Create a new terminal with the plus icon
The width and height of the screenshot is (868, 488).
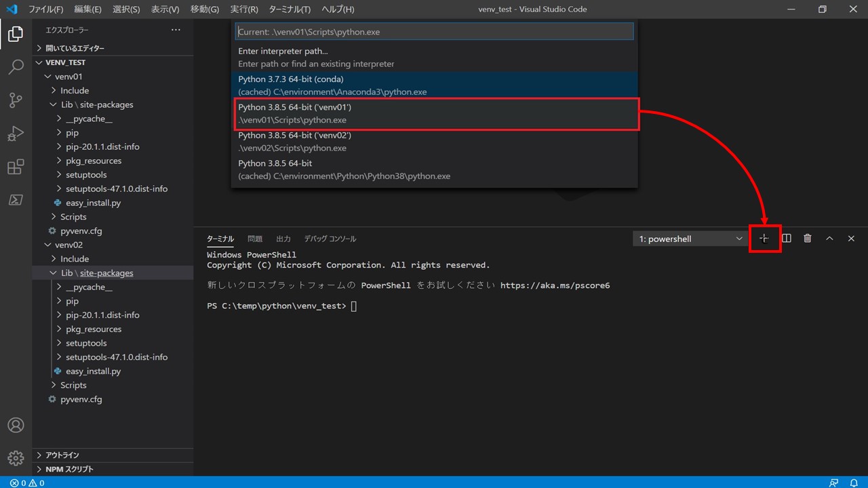click(x=765, y=238)
